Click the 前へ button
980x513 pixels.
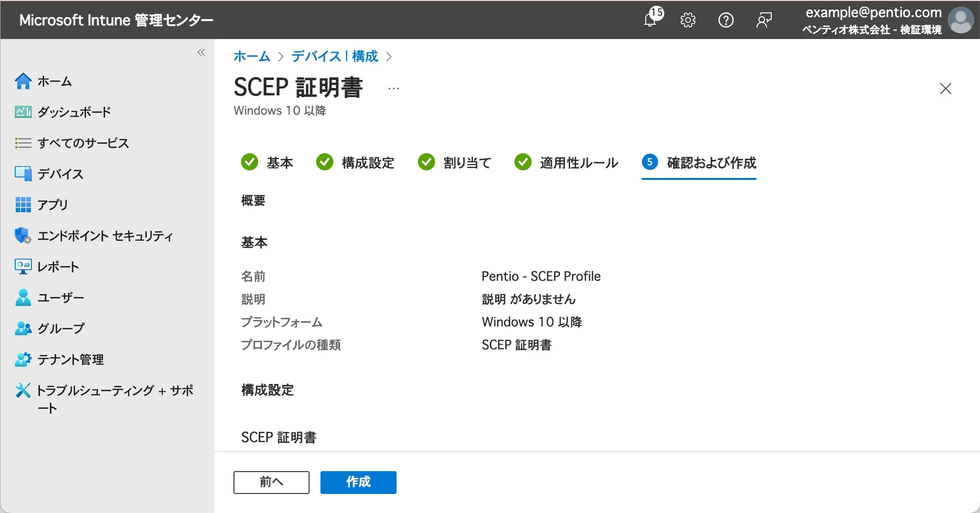point(271,482)
